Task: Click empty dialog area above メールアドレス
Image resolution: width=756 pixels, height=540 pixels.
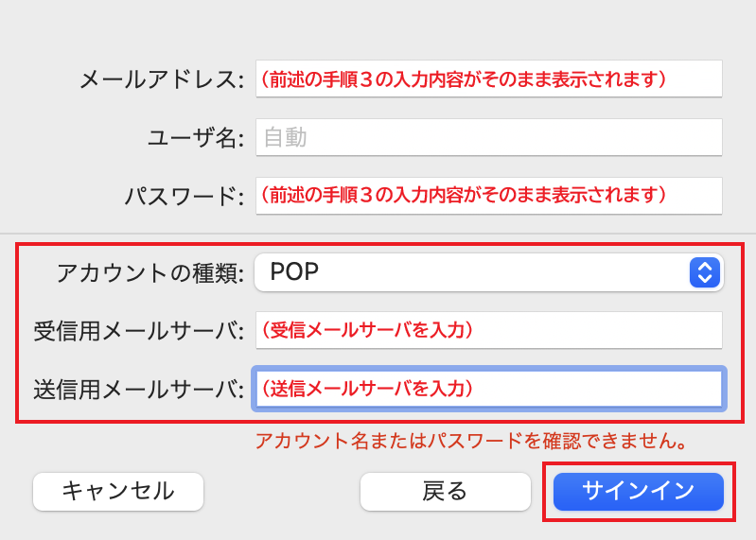Action: (378, 28)
